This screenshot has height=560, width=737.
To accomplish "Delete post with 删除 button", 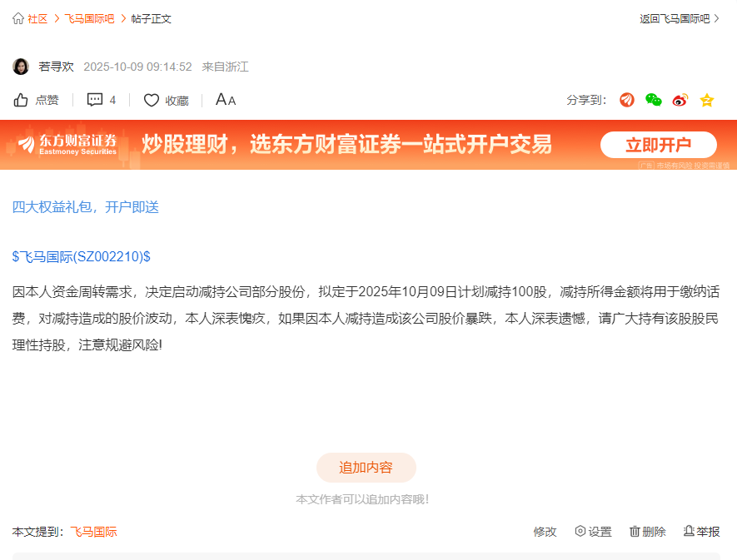I will pos(648,532).
